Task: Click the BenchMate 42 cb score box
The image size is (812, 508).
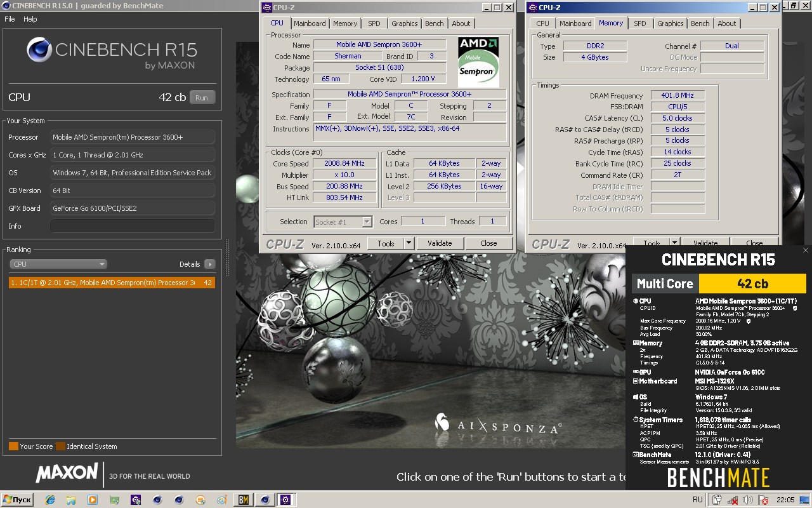Action: [x=752, y=284]
